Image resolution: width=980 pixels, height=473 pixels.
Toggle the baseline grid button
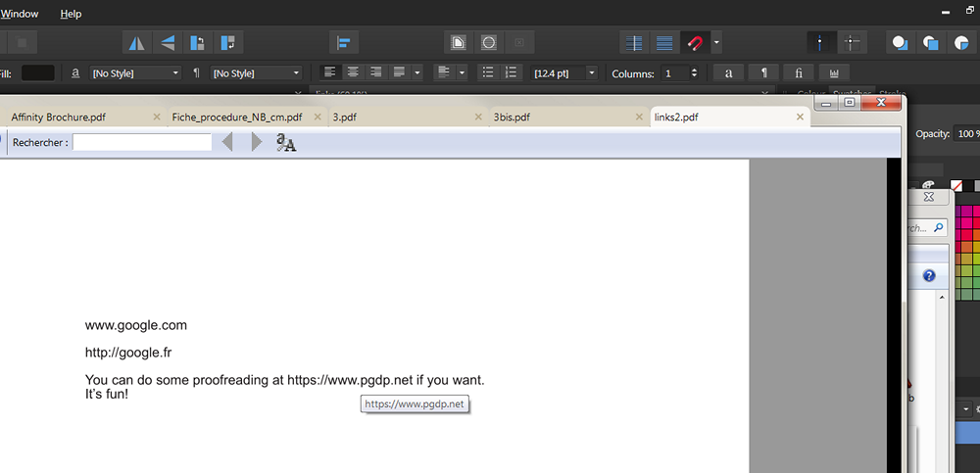point(663,42)
